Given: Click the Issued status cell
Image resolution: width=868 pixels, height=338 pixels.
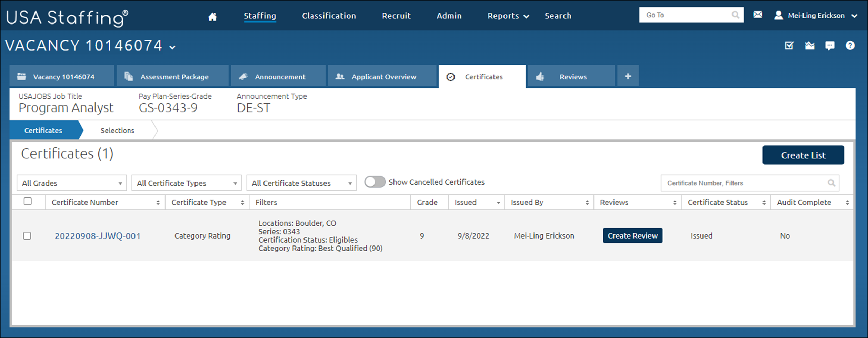Looking at the screenshot, I should (x=701, y=236).
